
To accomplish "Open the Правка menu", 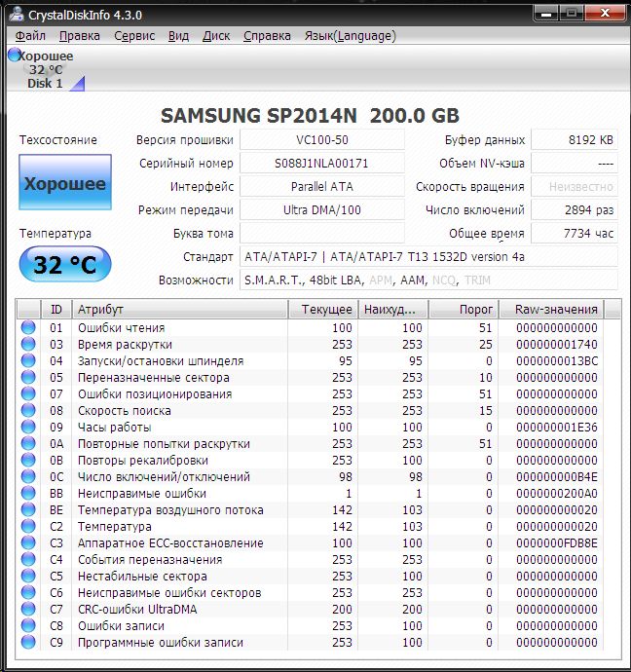I will [80, 36].
